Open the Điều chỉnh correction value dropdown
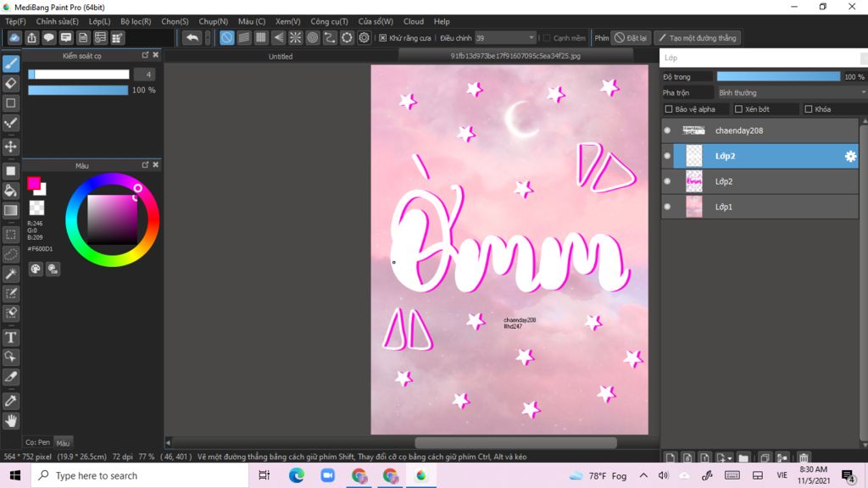868x488 pixels. pyautogui.click(x=505, y=37)
